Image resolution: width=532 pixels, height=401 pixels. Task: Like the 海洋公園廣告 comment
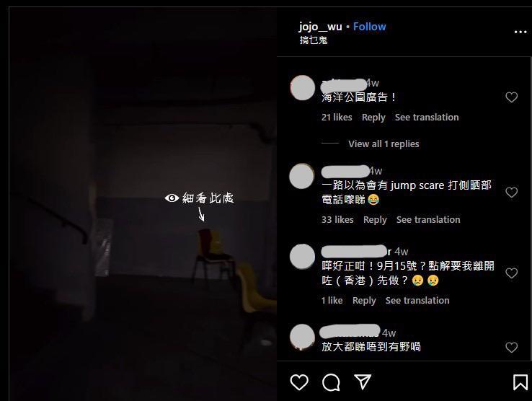[x=511, y=97]
